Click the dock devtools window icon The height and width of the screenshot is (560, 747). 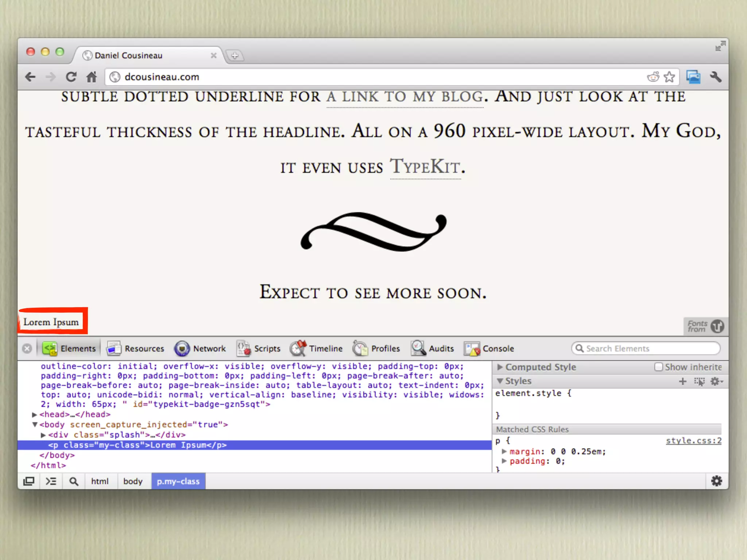click(x=29, y=481)
